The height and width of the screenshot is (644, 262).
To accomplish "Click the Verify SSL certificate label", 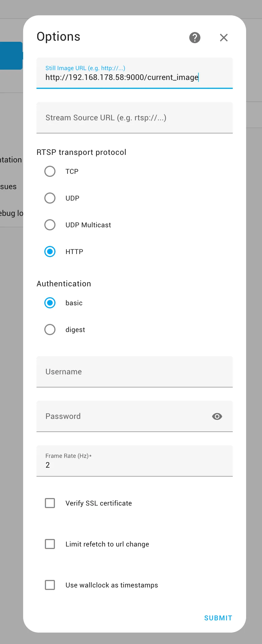I will tap(99, 503).
